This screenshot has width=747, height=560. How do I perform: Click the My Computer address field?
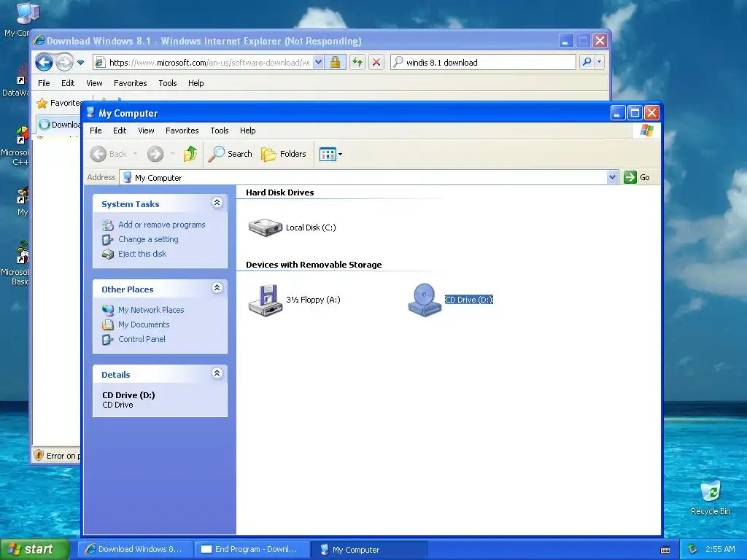[363, 178]
